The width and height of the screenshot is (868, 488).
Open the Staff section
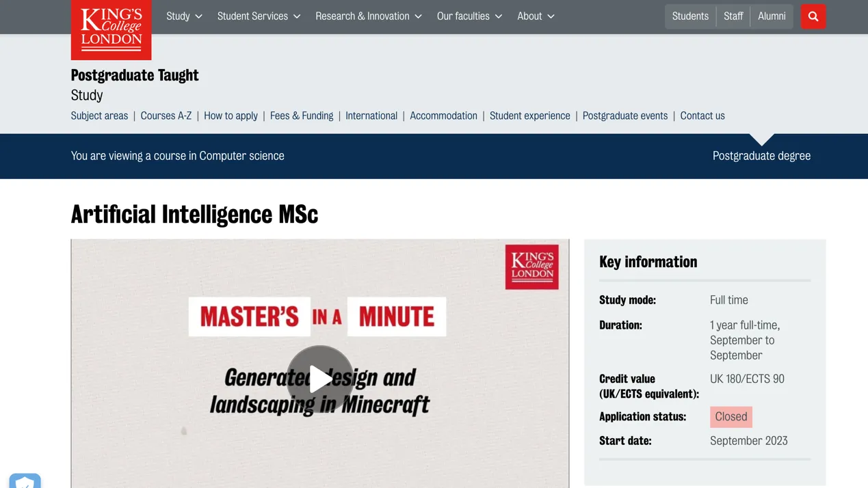click(x=733, y=16)
